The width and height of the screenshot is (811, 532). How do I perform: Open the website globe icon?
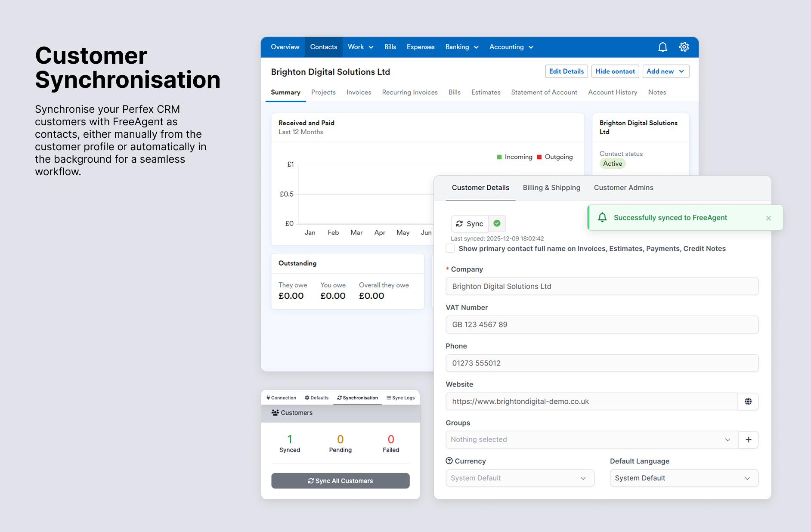(749, 401)
